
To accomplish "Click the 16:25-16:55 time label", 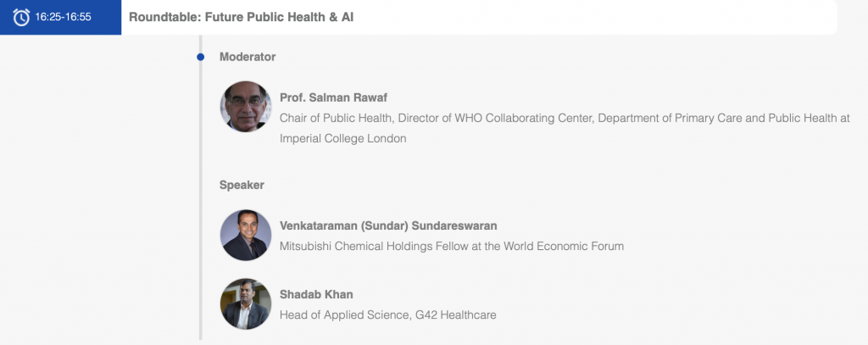I will coord(63,17).
